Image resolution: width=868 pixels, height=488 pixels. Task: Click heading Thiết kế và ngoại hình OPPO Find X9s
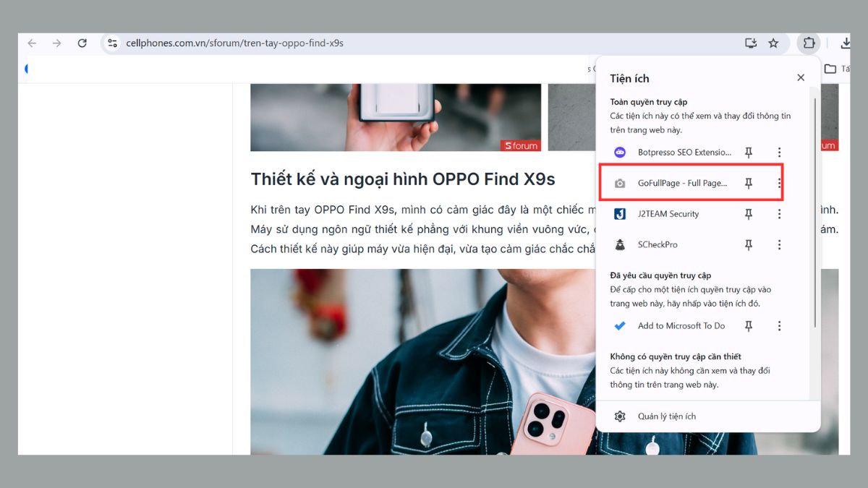pos(403,179)
